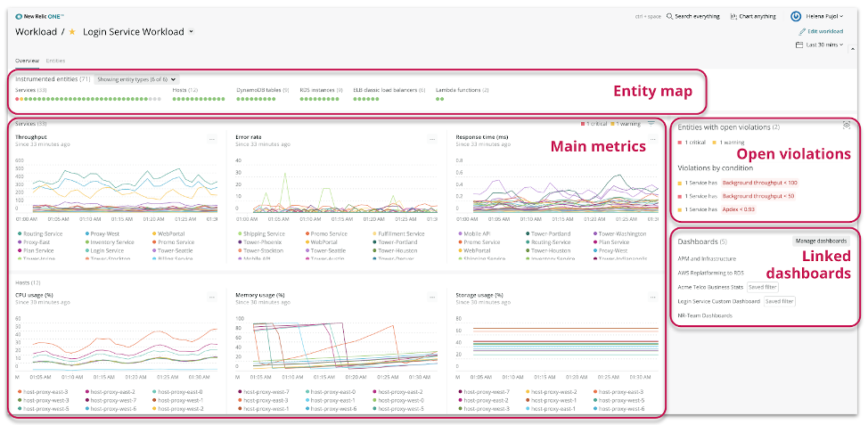Click Lambda functions entity group label

[463, 90]
